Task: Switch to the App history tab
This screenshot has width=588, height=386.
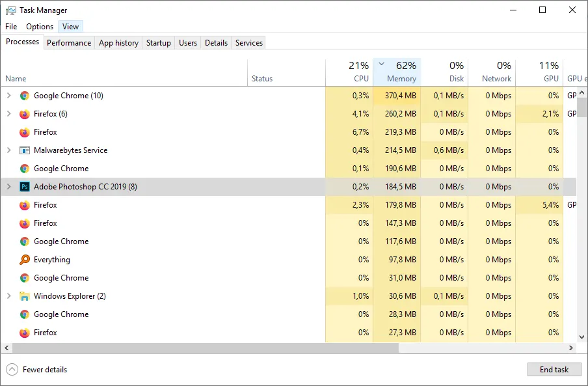Action: coord(118,43)
